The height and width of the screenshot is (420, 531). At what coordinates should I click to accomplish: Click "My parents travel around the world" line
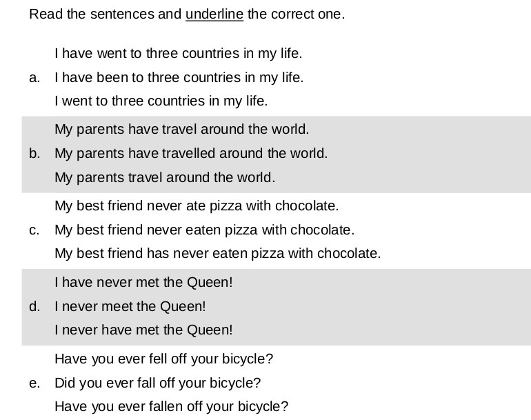(x=165, y=177)
